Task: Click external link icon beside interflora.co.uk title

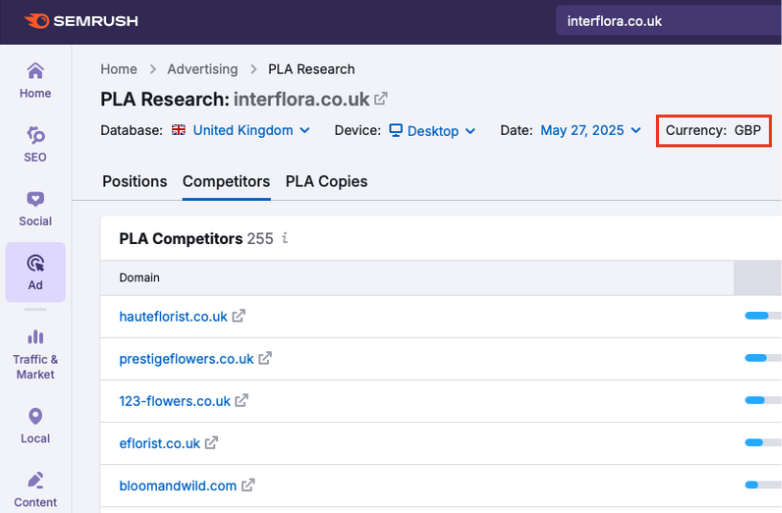Action: 381,99
